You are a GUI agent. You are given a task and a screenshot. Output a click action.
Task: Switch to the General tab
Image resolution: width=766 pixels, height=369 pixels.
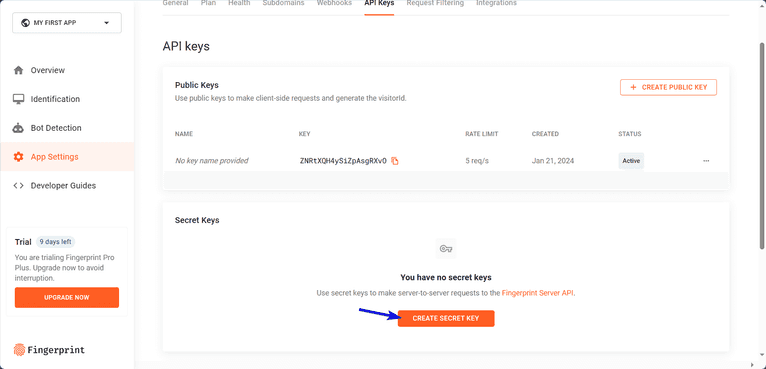coord(175,3)
